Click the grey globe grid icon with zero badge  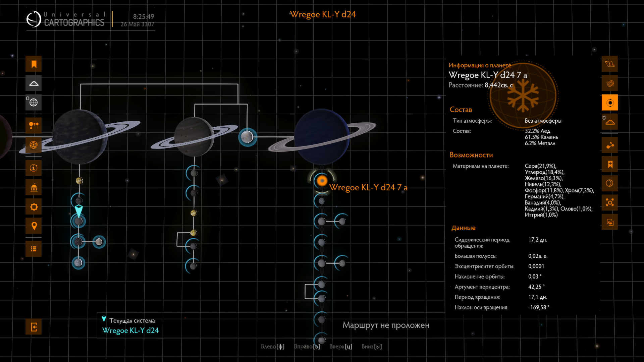(x=34, y=103)
